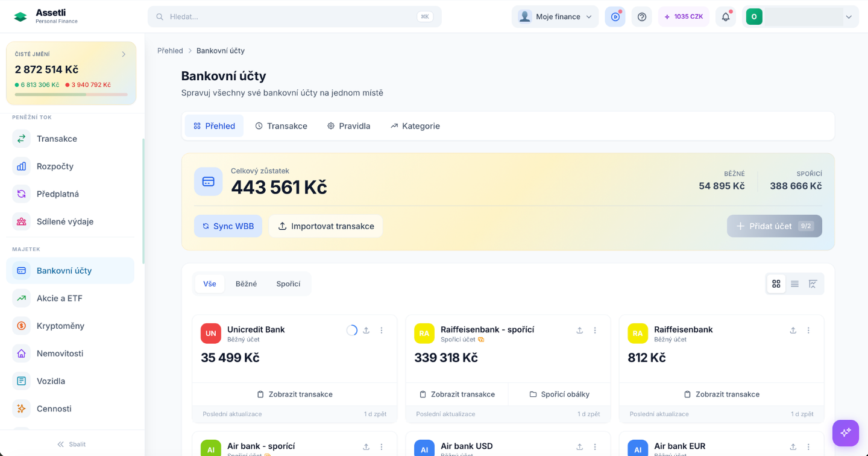Click the UN Unicredit Bank badge
868x456 pixels.
211,334
